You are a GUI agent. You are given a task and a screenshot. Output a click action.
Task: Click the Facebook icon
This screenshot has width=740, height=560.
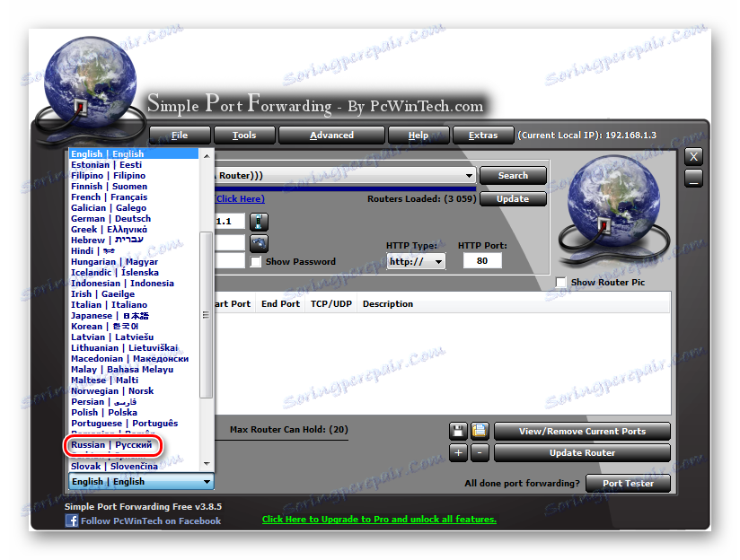[x=72, y=521]
